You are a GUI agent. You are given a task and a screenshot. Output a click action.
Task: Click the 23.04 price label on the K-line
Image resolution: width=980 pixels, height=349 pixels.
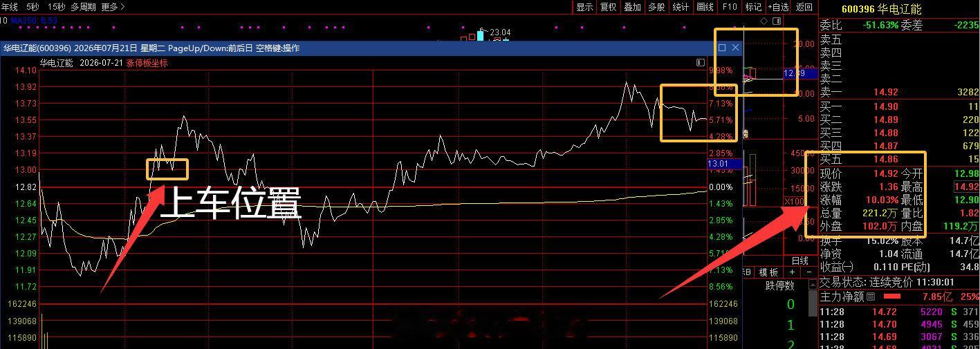point(500,32)
